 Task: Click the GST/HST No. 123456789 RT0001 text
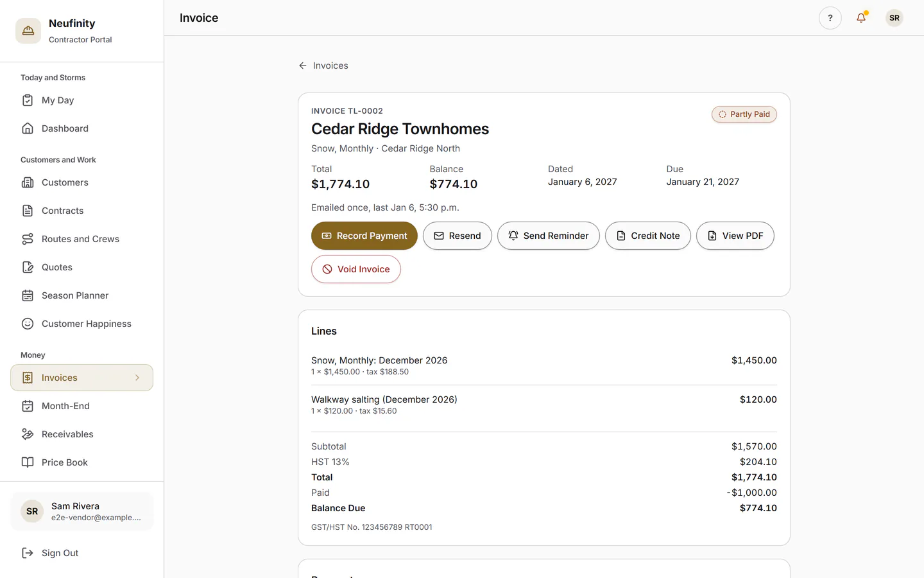(x=372, y=527)
